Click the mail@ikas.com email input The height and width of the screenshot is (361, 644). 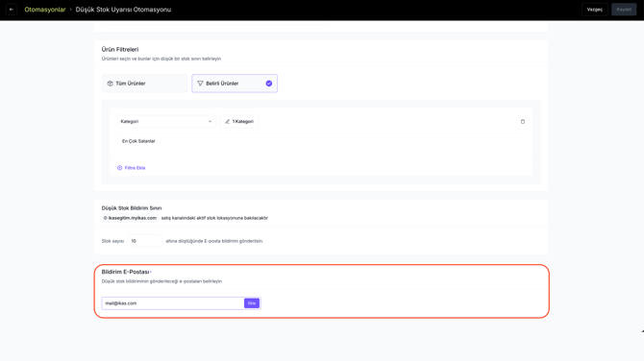coord(173,303)
